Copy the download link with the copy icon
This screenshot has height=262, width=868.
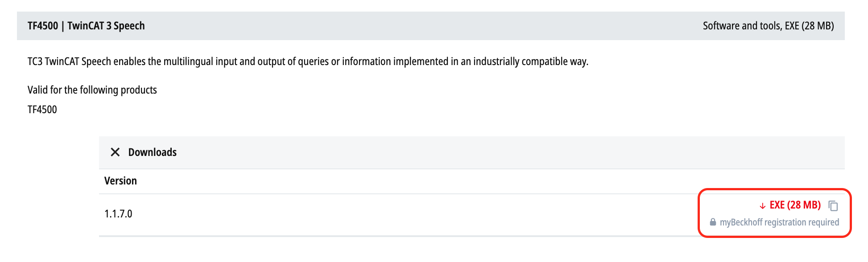[833, 205]
